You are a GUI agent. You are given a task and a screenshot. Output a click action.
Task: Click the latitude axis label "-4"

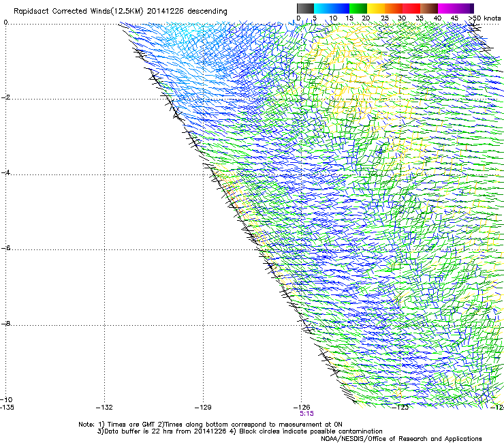[x=5, y=172]
